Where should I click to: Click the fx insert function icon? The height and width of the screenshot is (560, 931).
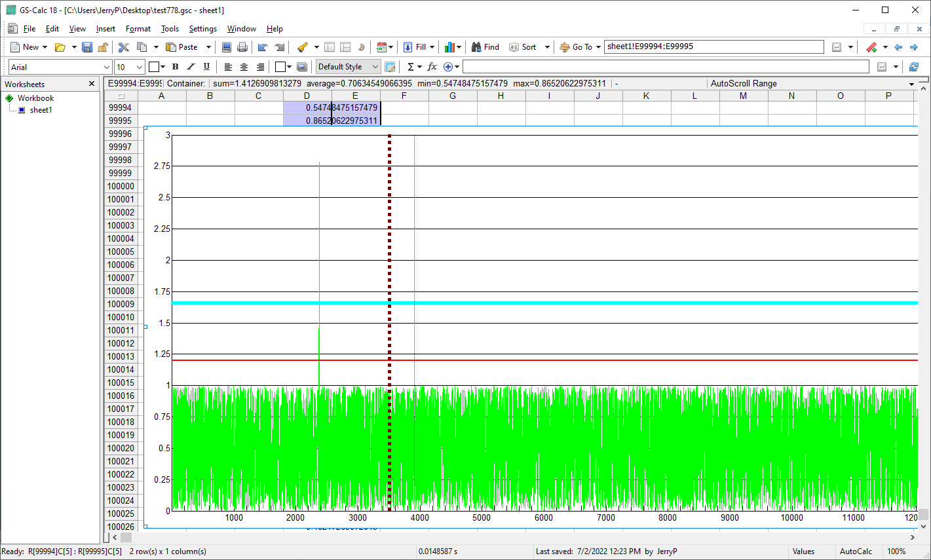coord(432,67)
